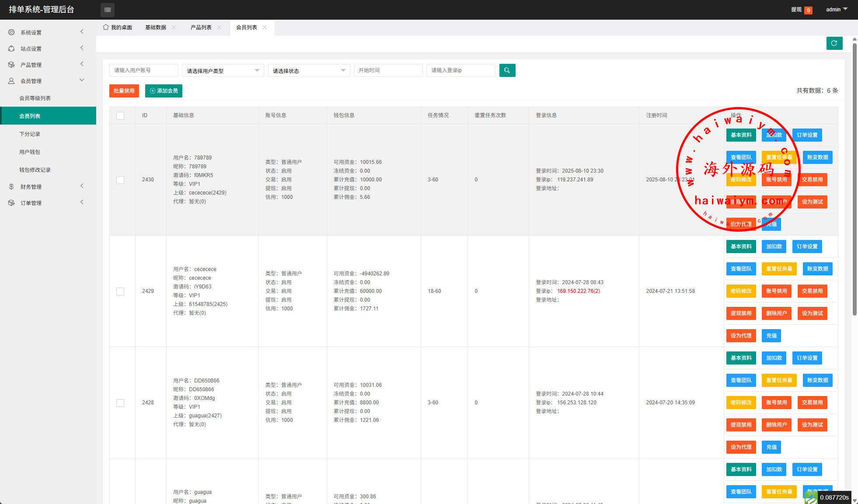The width and height of the screenshot is (858, 504).
Task: Click the System Settings gear icon in the sidebar
Action: [11, 32]
